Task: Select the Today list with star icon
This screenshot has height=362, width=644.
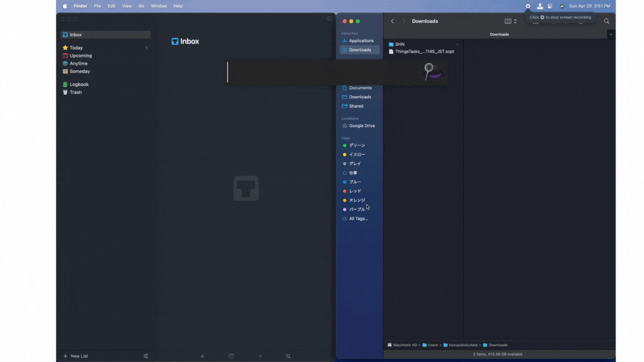Action: click(x=106, y=47)
